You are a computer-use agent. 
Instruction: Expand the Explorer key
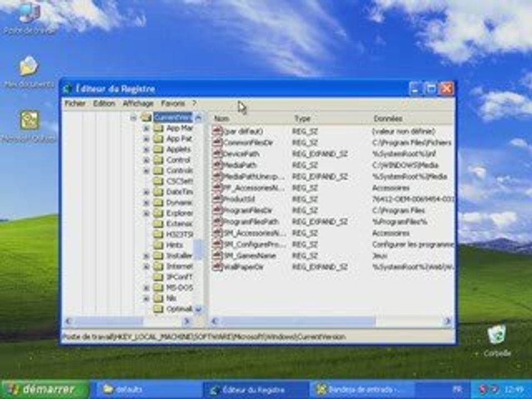(146, 213)
